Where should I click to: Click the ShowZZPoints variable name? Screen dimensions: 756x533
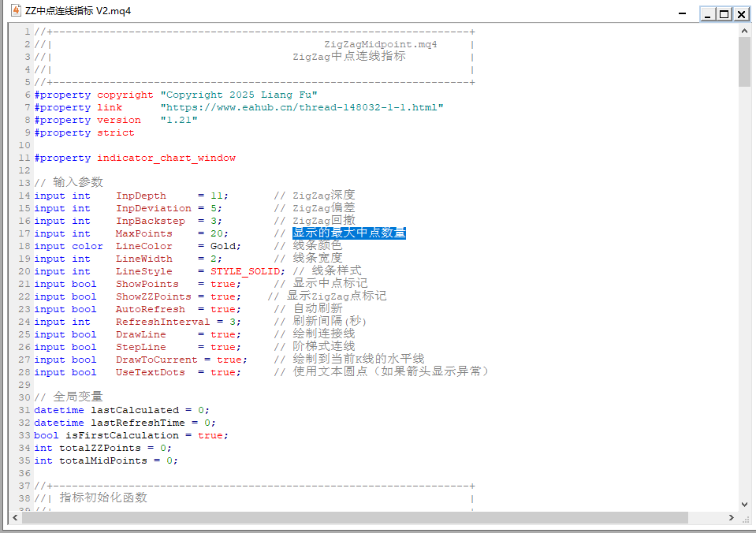click(153, 296)
